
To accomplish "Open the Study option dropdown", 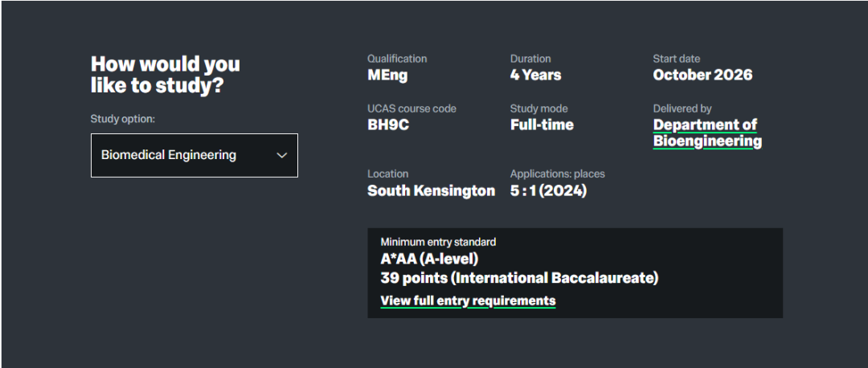I will (x=194, y=155).
